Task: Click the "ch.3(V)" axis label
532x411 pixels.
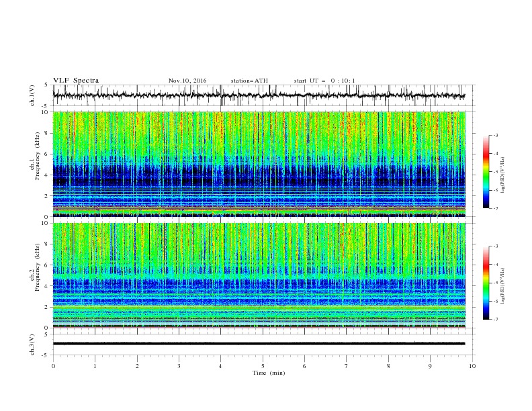Action: pos(32,345)
